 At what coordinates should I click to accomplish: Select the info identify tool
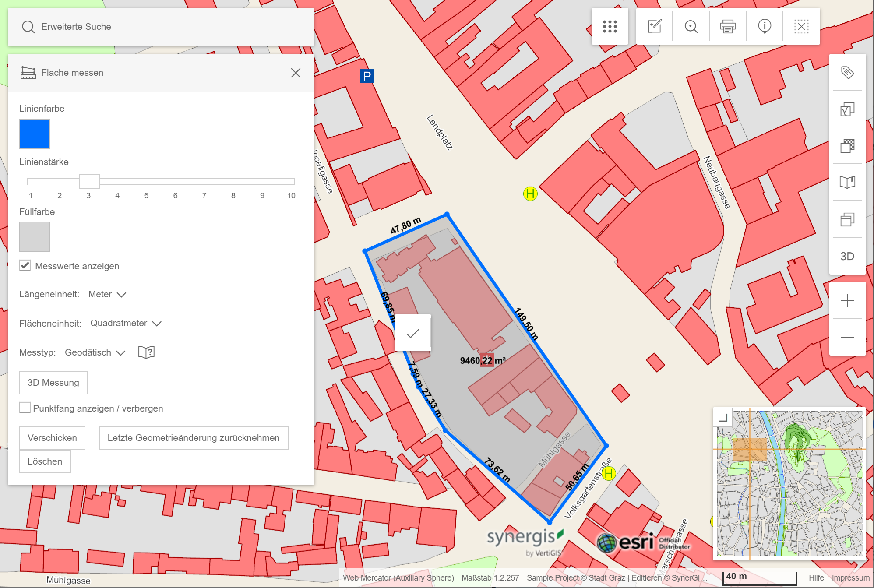click(764, 26)
